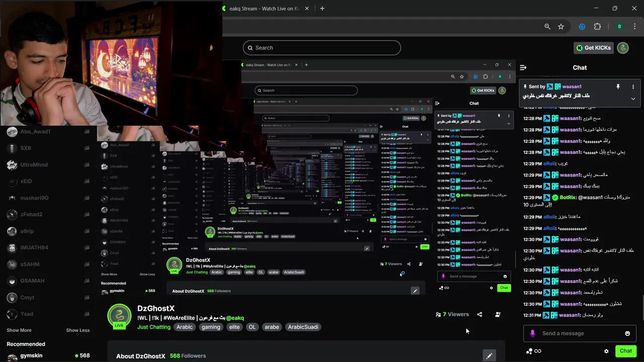This screenshot has height=362, width=644.
Task: Click aRoii username at 12:29 PM عريب message
Action: pos(549,163)
